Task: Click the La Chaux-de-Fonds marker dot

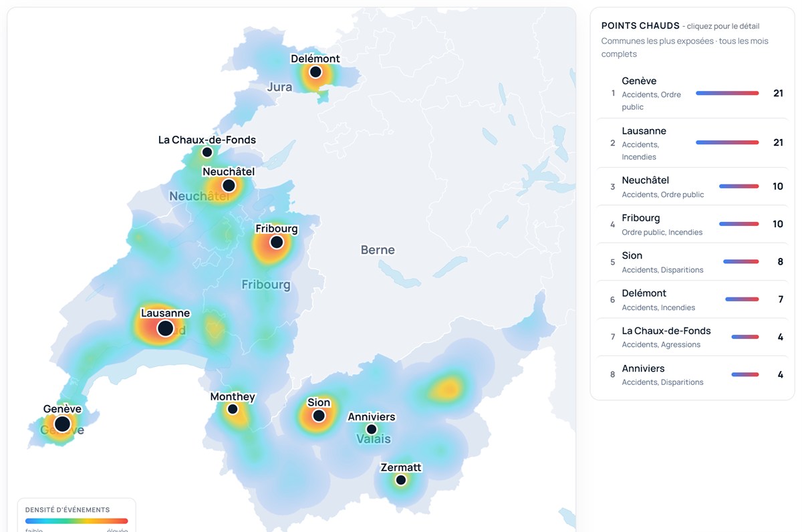Action: (x=207, y=152)
